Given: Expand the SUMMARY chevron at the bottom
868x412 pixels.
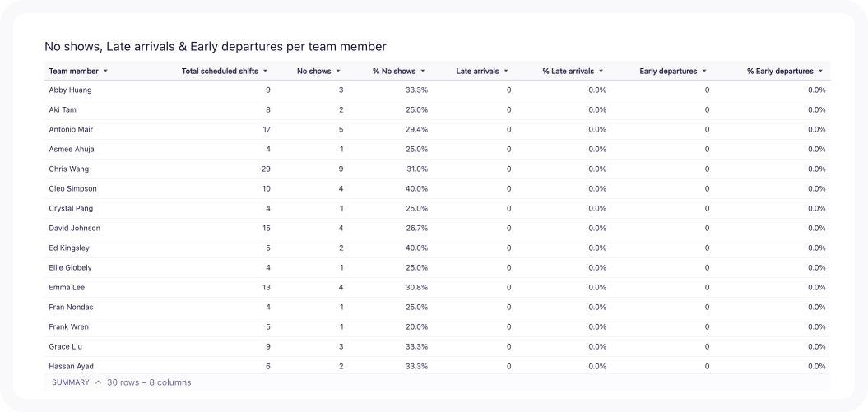Looking at the screenshot, I should coord(99,382).
